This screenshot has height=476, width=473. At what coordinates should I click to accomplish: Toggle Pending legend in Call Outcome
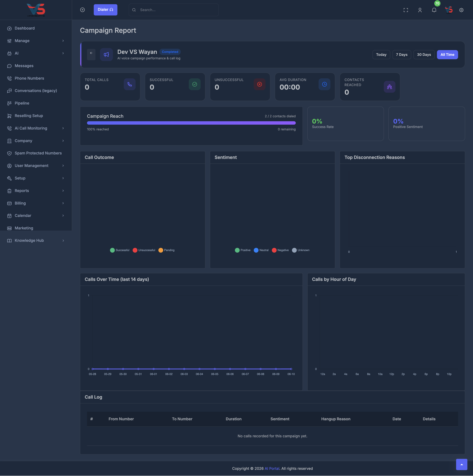coord(166,250)
